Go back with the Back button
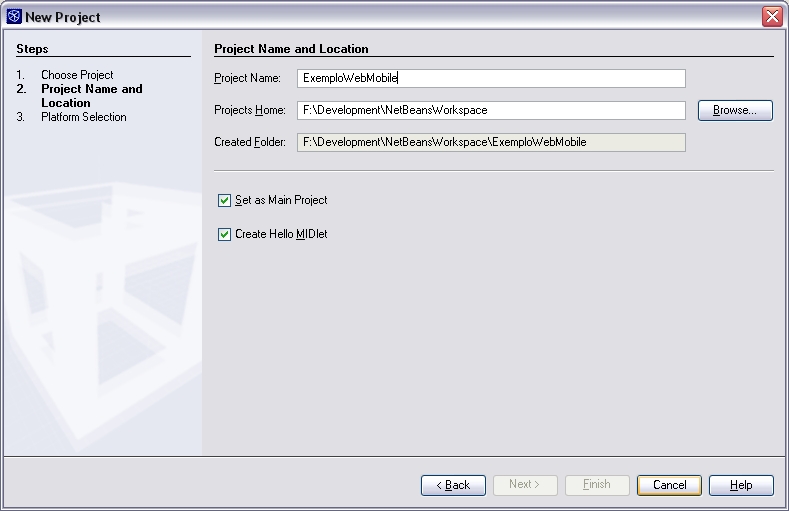789x511 pixels. [453, 485]
